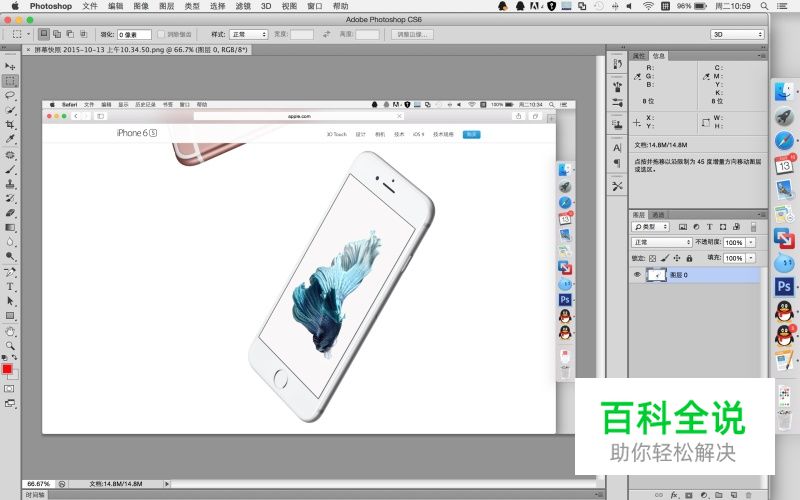Viewport: 800px width, 500px height.
Task: Select the Path Selection tool
Action: [x=10, y=301]
